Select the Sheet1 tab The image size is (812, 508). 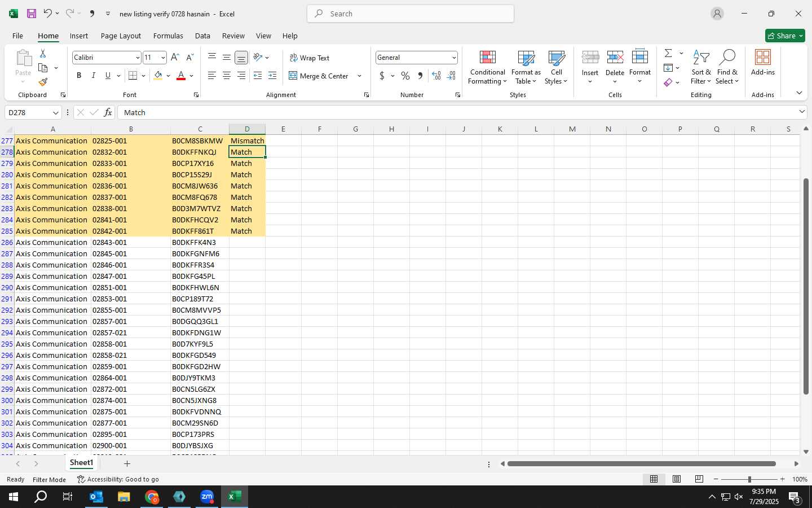point(81,463)
